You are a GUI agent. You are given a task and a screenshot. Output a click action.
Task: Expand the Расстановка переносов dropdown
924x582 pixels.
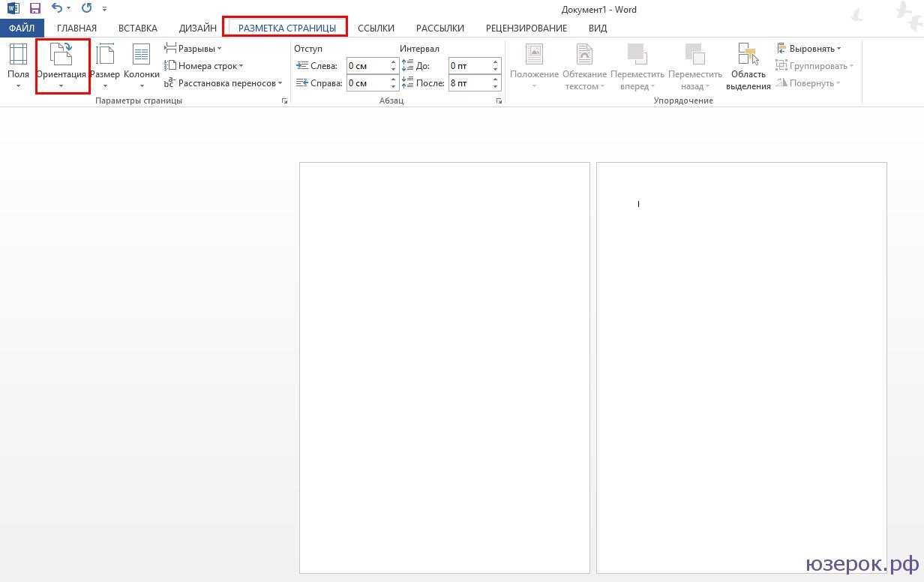tap(223, 83)
